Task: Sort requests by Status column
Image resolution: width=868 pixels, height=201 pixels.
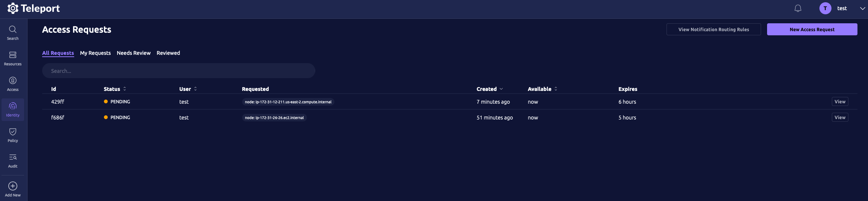Action: click(125, 89)
